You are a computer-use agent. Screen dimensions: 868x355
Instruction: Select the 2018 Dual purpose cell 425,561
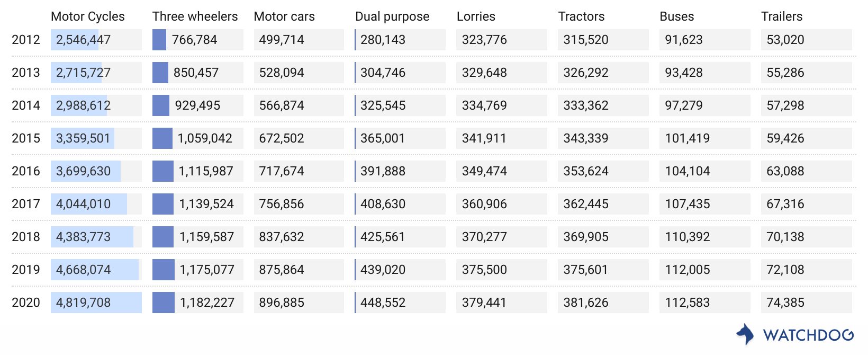(x=400, y=237)
